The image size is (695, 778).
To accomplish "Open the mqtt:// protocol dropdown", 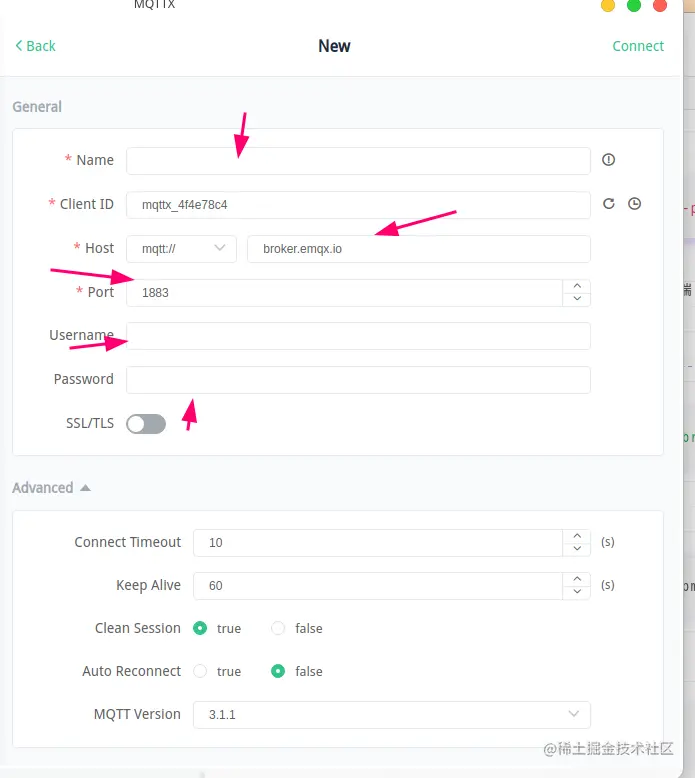I will pyautogui.click(x=182, y=248).
